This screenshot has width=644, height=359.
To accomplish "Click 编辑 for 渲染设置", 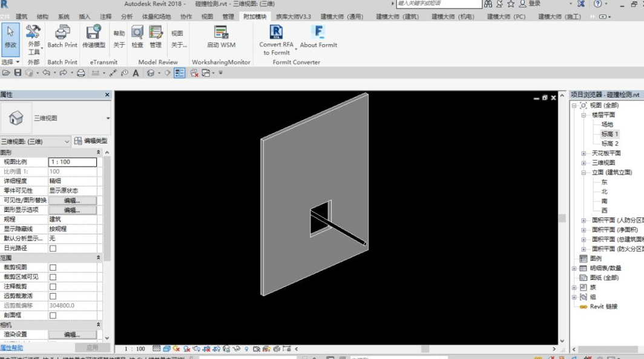I will click(x=72, y=335).
